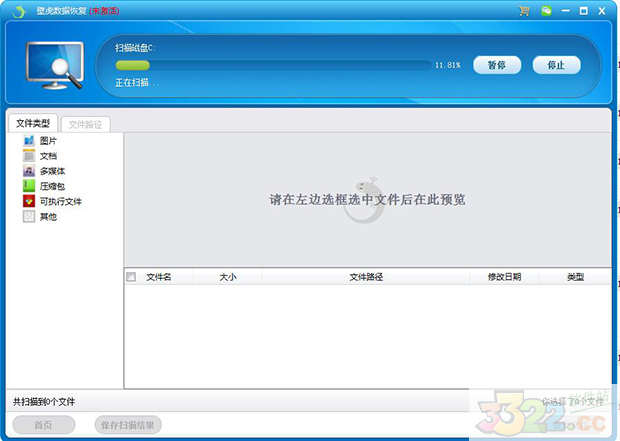Viewport: 620px width, 441px height.
Task: Click the WeChat icon in title bar
Action: point(546,11)
